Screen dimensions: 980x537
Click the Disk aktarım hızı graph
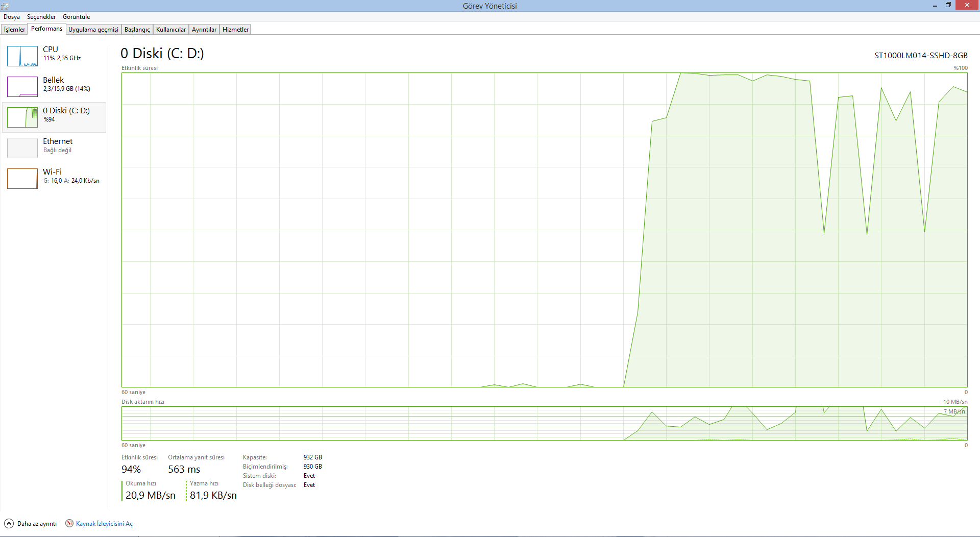pos(544,423)
